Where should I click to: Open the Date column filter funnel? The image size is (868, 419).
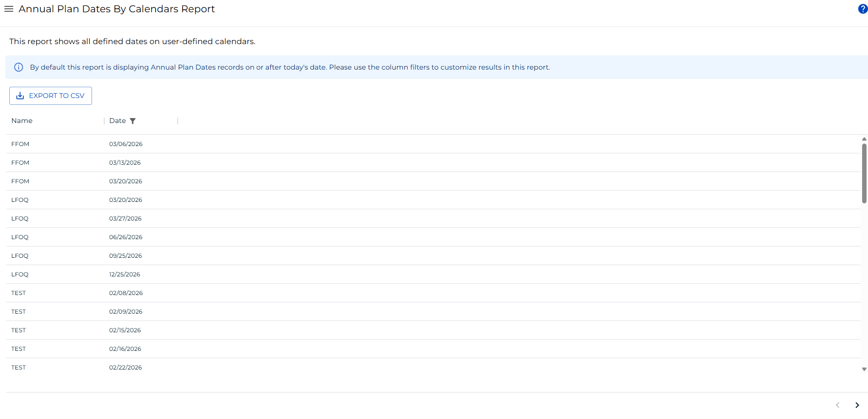133,121
